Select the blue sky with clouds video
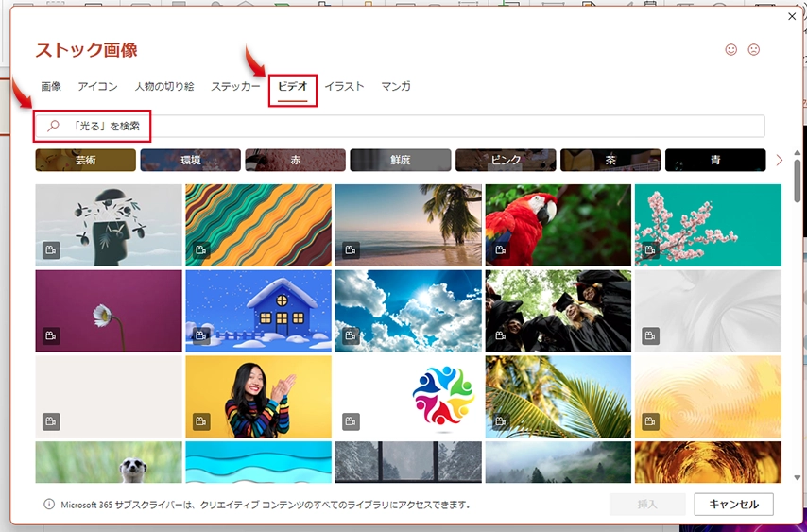807x532 pixels. click(408, 311)
